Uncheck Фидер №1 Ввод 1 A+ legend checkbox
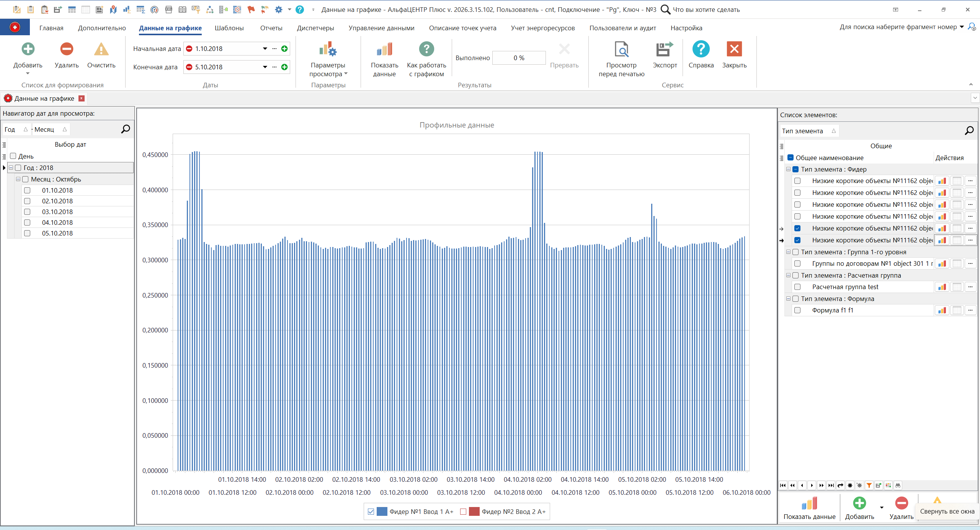This screenshot has width=980, height=530. point(371,511)
